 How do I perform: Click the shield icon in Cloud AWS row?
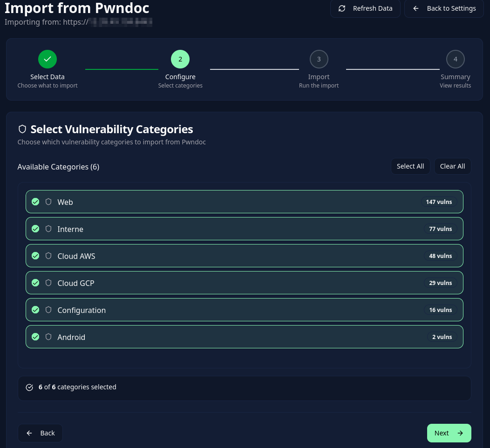[48, 256]
